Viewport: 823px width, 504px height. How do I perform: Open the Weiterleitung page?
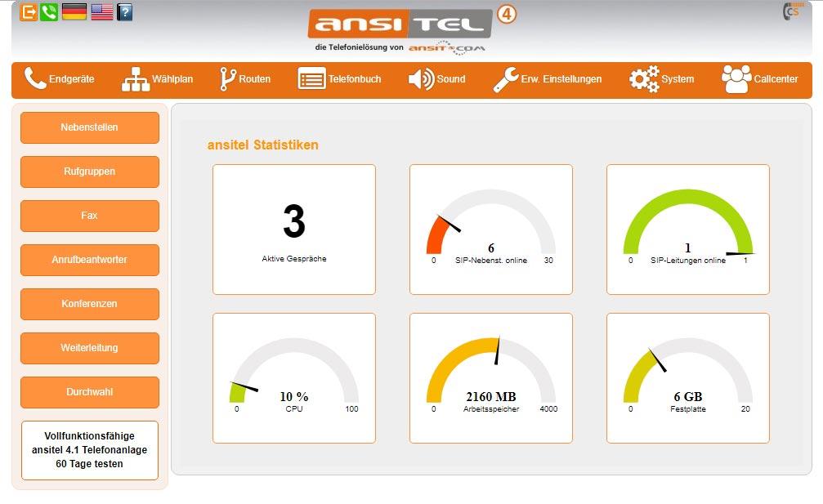tap(90, 348)
